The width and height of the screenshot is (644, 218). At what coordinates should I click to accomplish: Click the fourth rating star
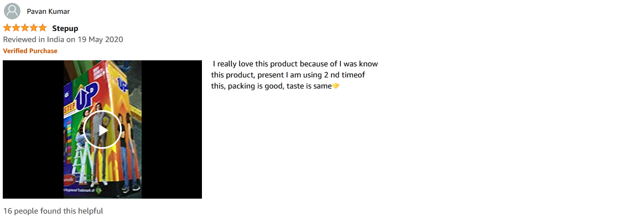pyautogui.click(x=34, y=28)
